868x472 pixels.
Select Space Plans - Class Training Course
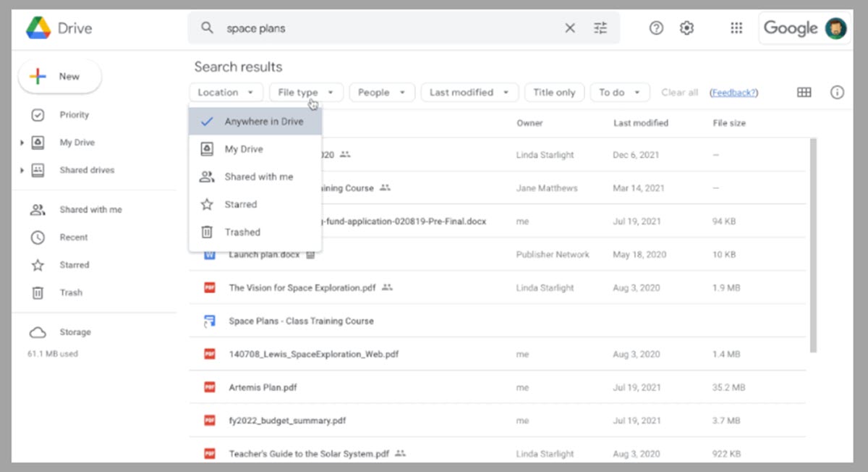click(x=301, y=321)
